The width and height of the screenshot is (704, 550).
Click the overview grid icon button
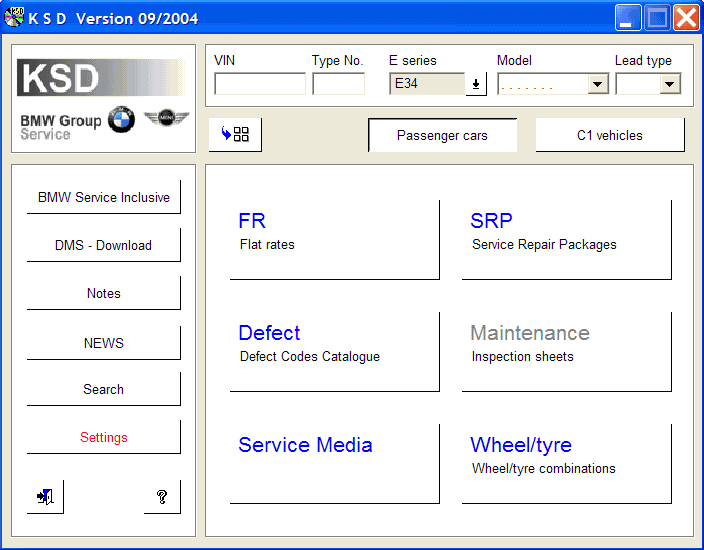point(235,135)
